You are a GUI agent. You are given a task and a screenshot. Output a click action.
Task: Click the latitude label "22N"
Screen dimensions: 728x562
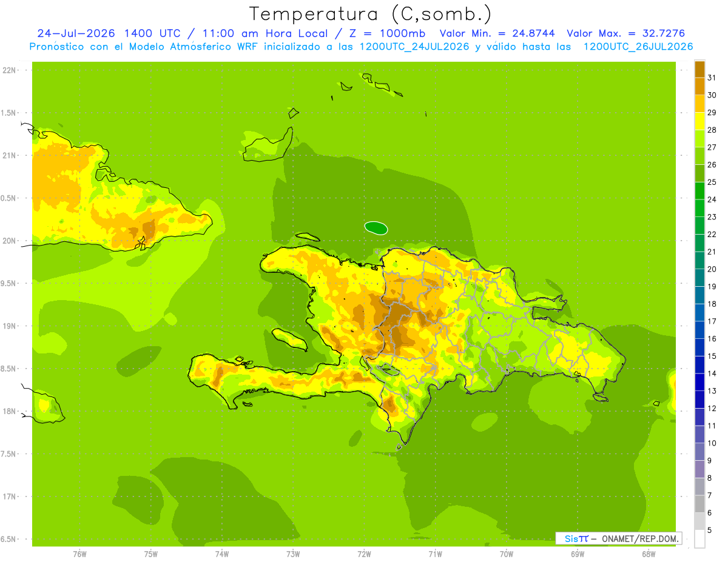pyautogui.click(x=9, y=70)
